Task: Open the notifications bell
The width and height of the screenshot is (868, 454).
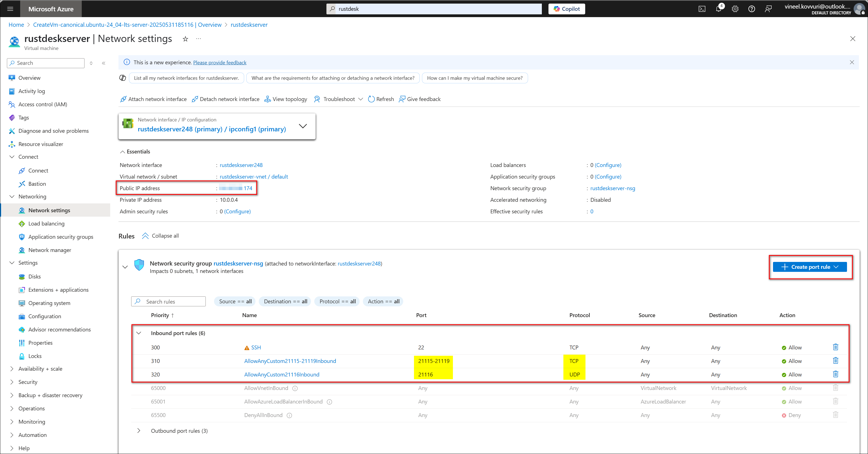Action: 718,9
